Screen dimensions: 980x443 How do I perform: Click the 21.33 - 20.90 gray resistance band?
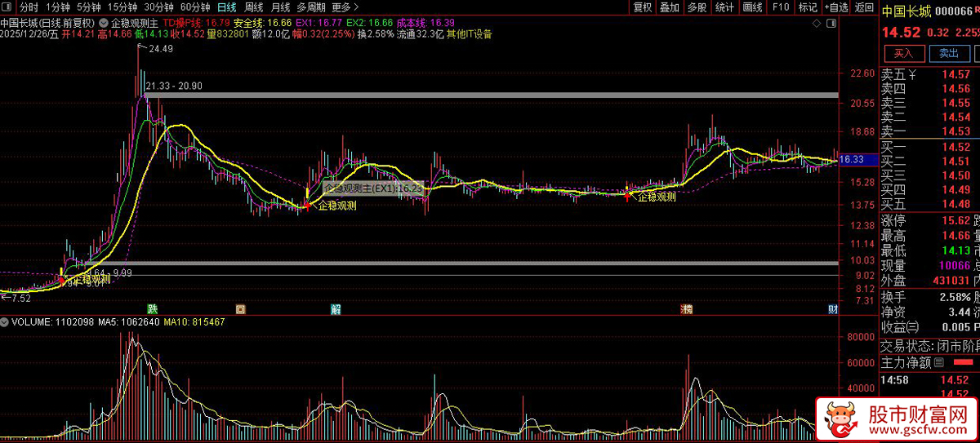point(492,95)
